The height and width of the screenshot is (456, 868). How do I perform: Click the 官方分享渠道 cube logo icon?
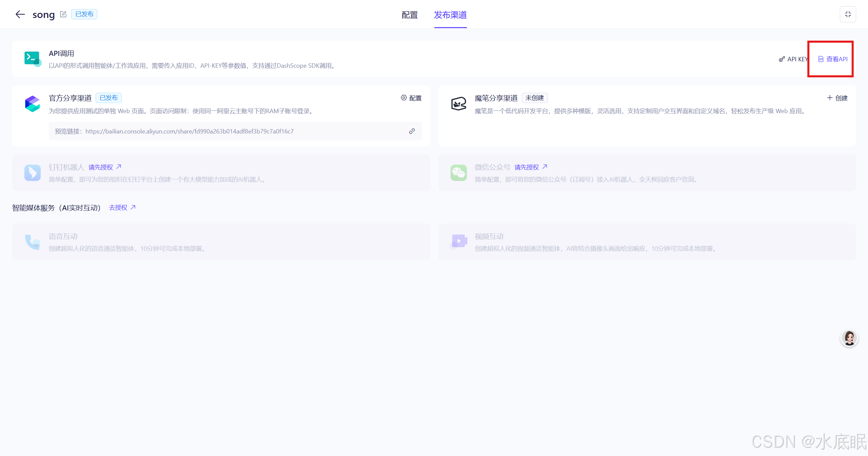pos(33,104)
